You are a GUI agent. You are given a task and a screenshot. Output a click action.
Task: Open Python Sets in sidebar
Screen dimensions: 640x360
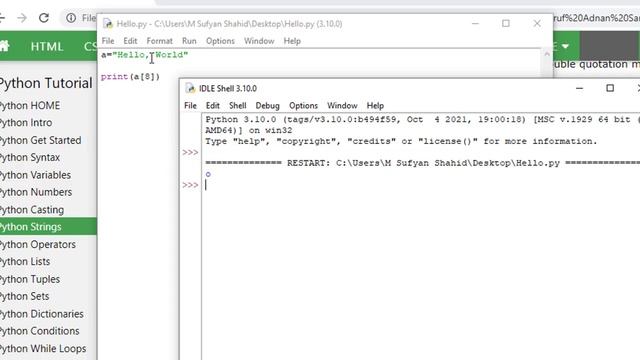[x=25, y=296]
